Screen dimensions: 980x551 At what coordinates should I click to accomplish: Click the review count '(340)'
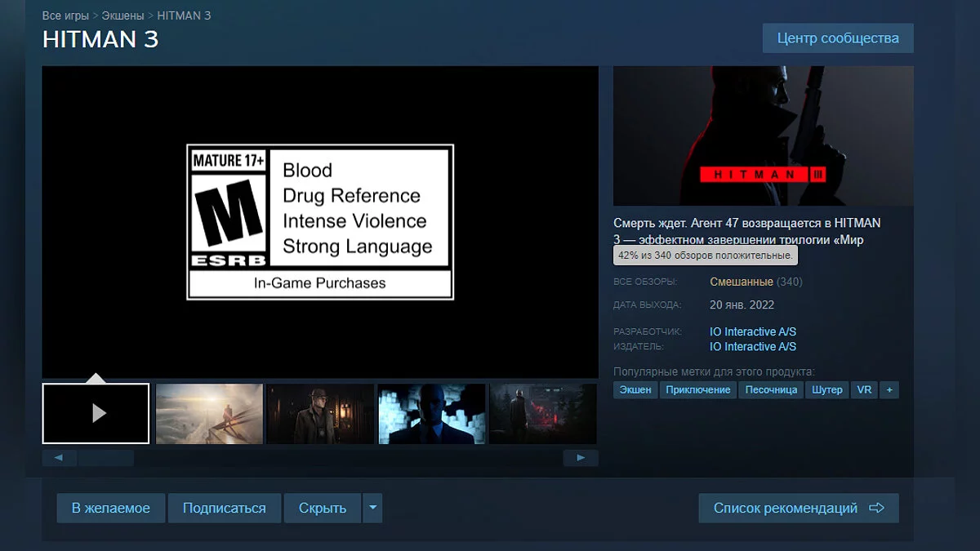pyautogui.click(x=790, y=282)
